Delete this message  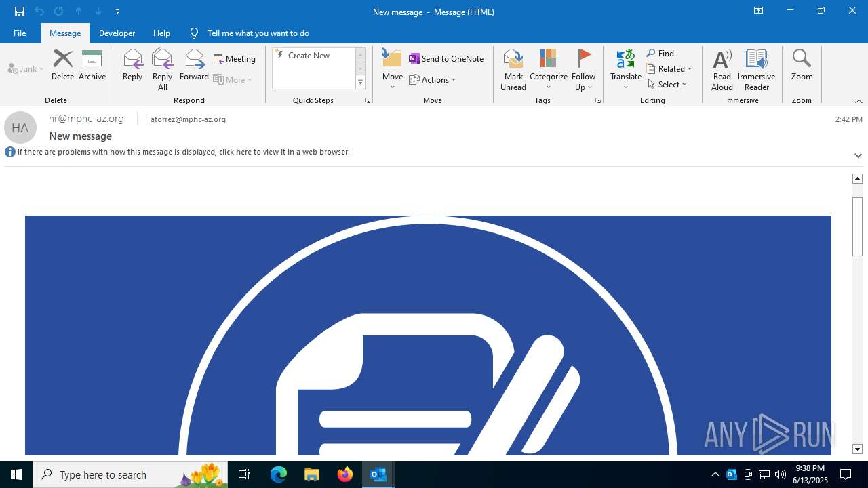point(62,65)
